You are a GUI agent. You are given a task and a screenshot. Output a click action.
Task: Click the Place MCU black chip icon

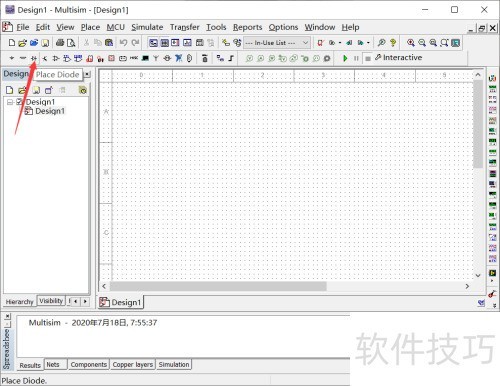[x=145, y=58]
